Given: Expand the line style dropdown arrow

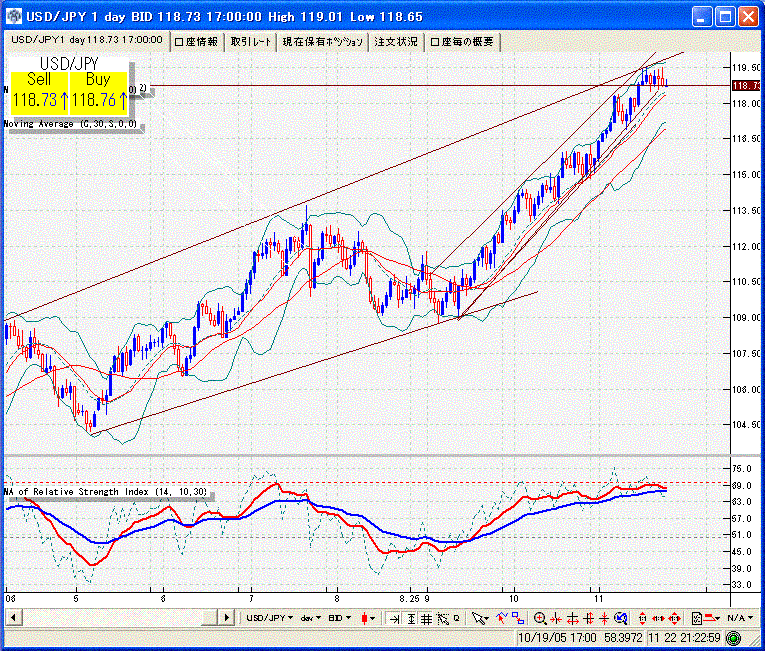Looking at the screenshot, I should [718, 619].
